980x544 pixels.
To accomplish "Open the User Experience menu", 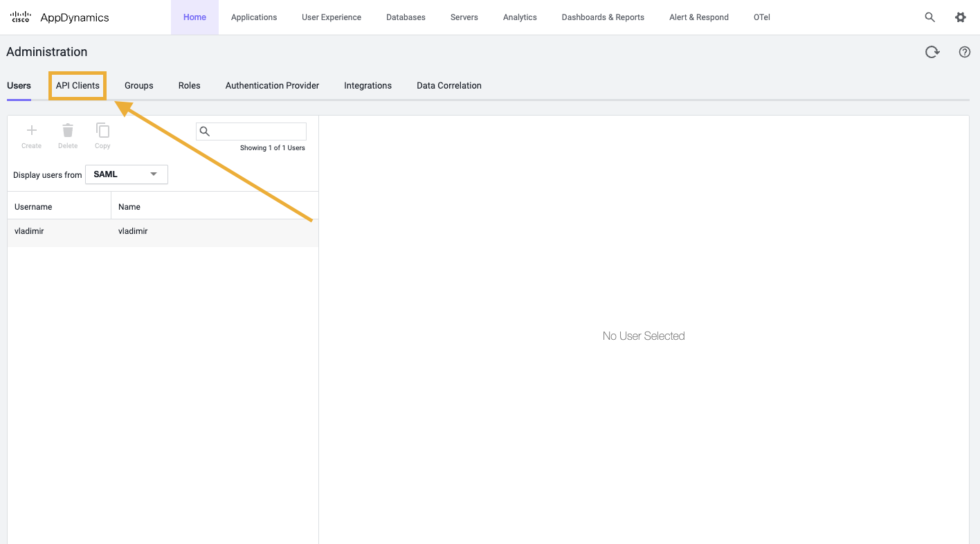I will (x=332, y=17).
